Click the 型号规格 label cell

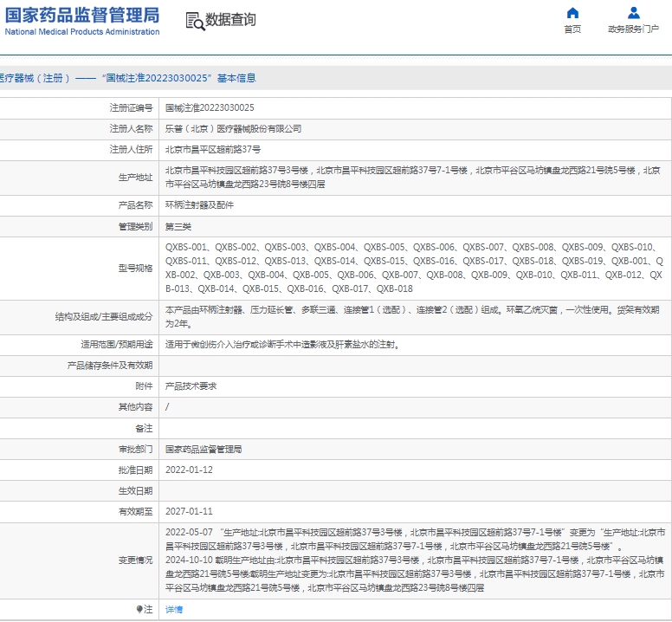click(x=80, y=269)
